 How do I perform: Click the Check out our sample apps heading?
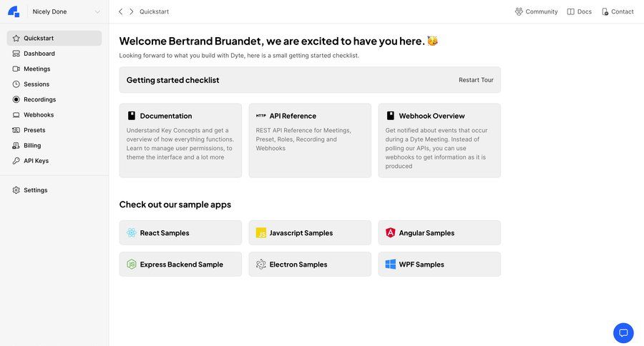[x=175, y=204]
